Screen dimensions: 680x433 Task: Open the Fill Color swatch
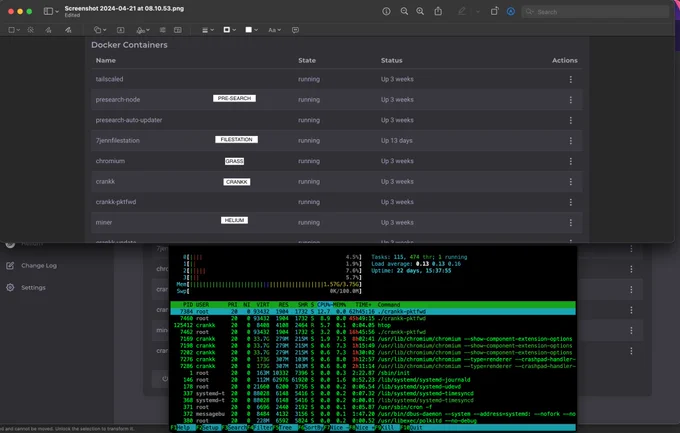[252, 30]
